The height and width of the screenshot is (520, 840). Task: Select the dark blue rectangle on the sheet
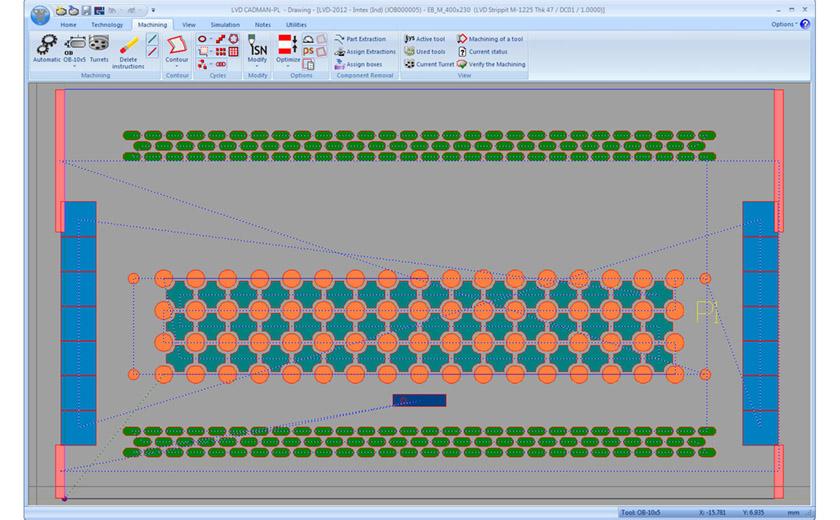(x=419, y=400)
